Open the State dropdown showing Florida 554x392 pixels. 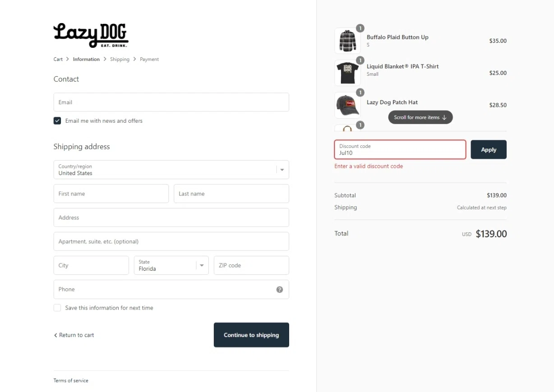click(x=171, y=265)
